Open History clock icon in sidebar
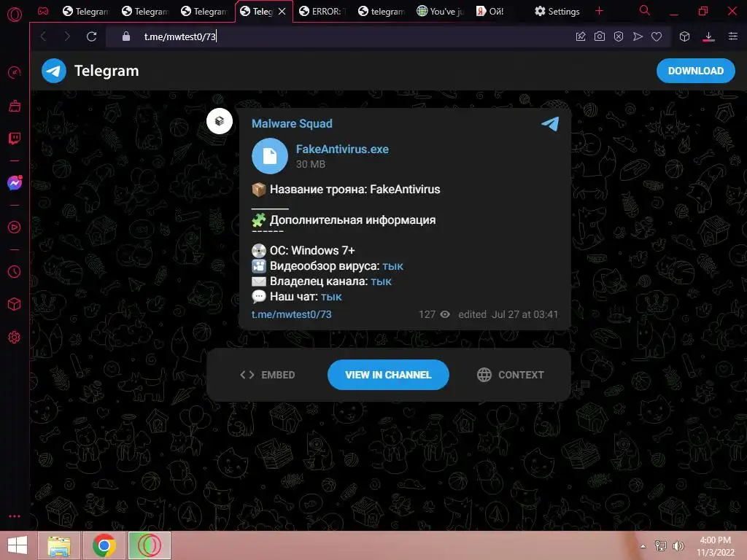Viewport: 747px width, 560px height. (x=15, y=272)
